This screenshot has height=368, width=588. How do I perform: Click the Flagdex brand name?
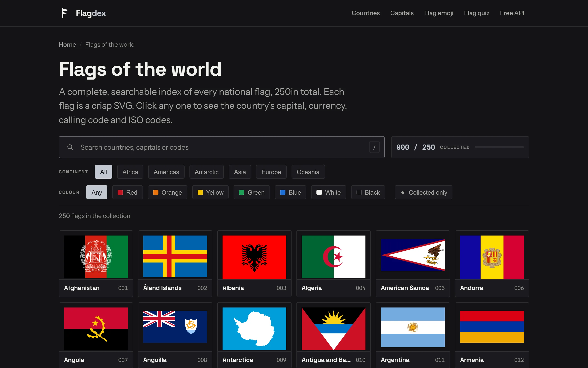[91, 13]
